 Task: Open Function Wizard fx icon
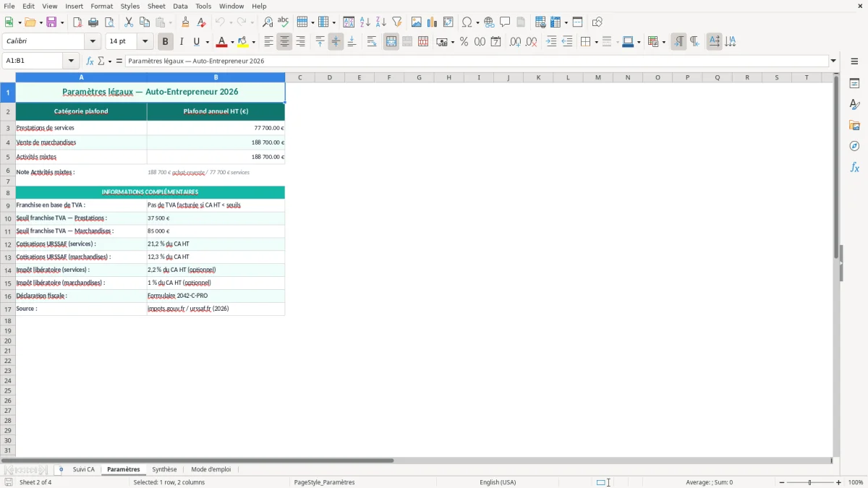tap(90, 61)
